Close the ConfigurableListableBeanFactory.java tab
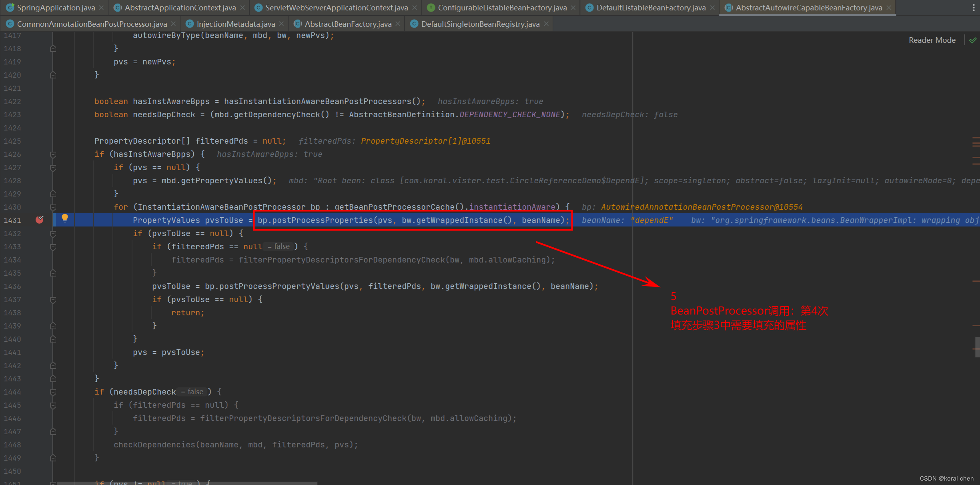The height and width of the screenshot is (485, 980). pyautogui.click(x=573, y=8)
